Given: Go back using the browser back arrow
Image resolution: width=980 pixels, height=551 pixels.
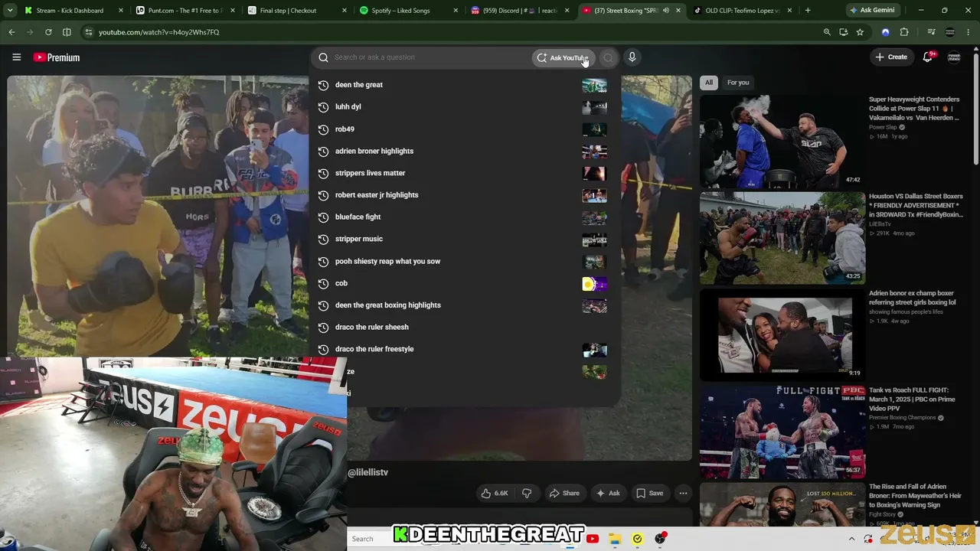Looking at the screenshot, I should tap(11, 32).
